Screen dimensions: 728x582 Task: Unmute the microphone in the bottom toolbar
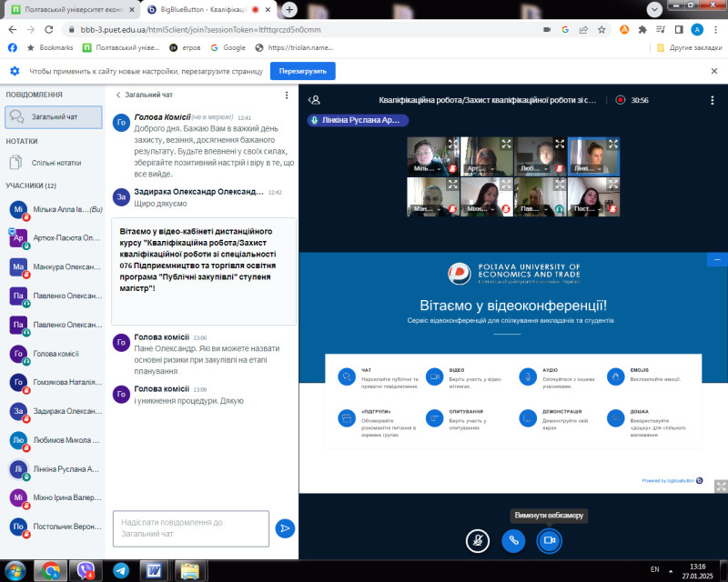[x=477, y=540]
